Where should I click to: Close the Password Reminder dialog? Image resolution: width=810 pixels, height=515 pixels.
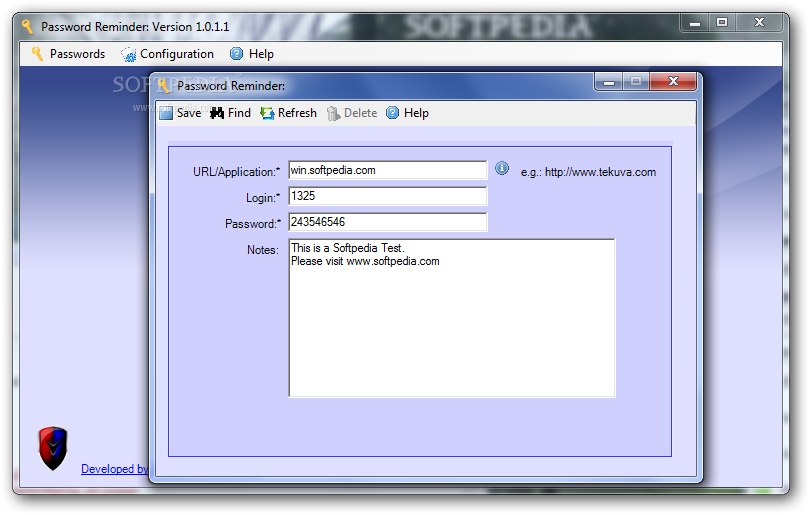click(673, 81)
